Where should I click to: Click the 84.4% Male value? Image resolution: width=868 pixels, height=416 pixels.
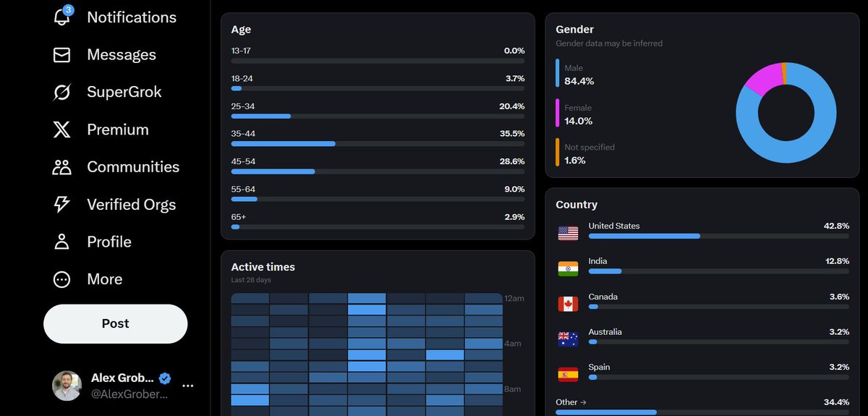click(x=579, y=81)
